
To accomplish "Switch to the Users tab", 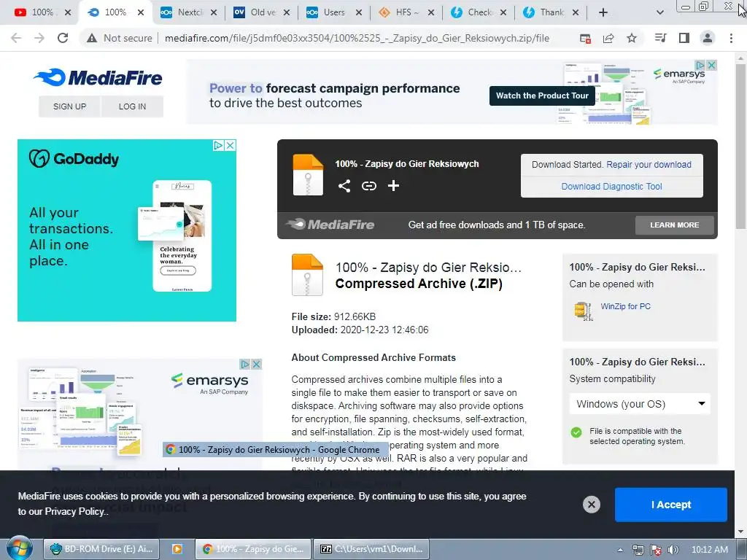I will click(333, 12).
